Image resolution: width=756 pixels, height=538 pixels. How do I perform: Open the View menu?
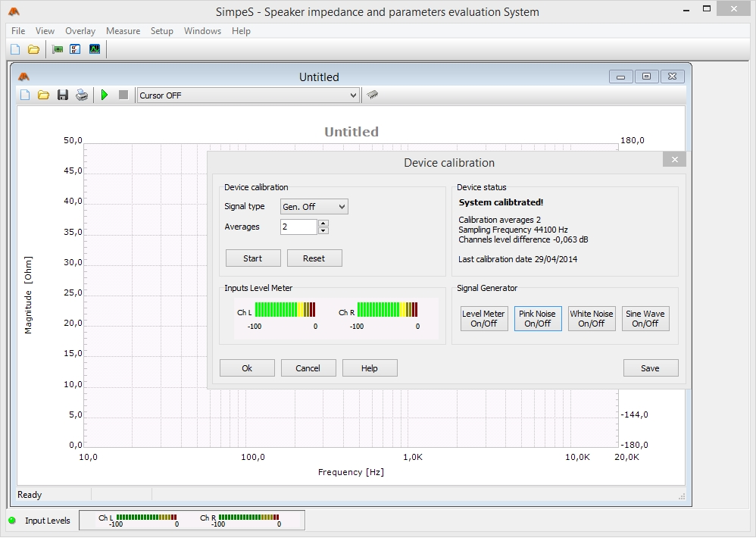click(x=45, y=31)
